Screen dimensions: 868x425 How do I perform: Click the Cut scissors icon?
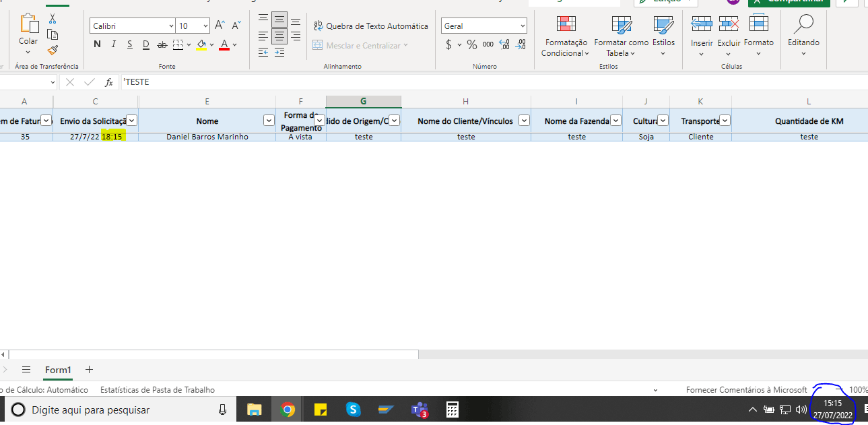[53, 19]
